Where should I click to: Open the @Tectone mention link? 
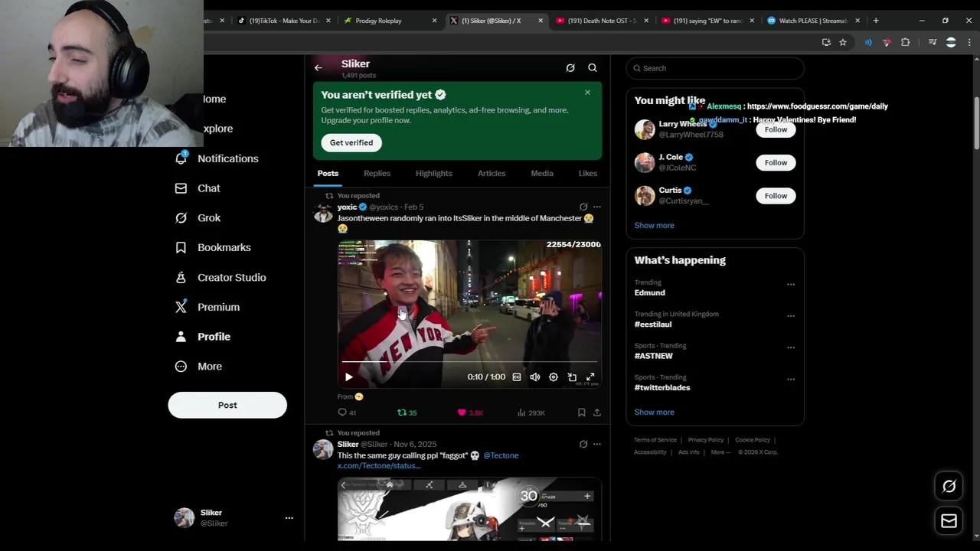click(501, 455)
